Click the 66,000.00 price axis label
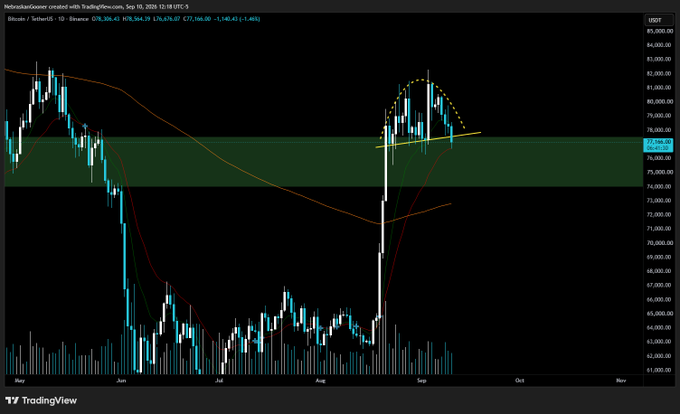 [x=659, y=300]
